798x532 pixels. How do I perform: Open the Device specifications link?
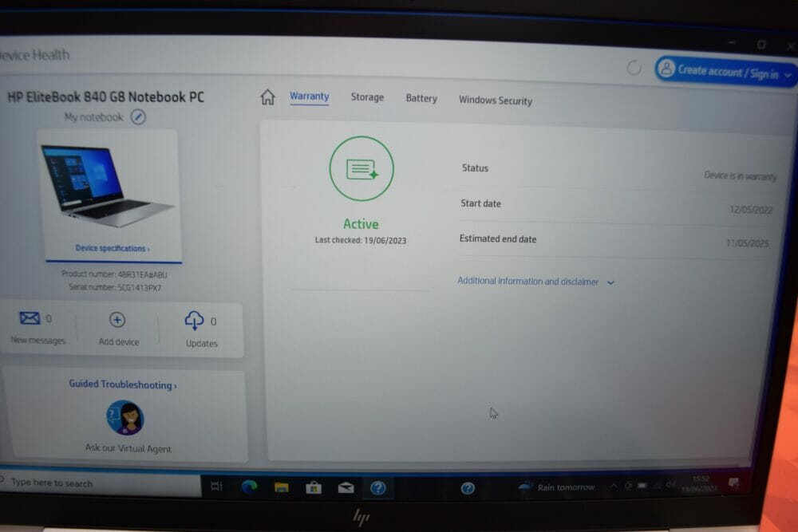[x=113, y=248]
